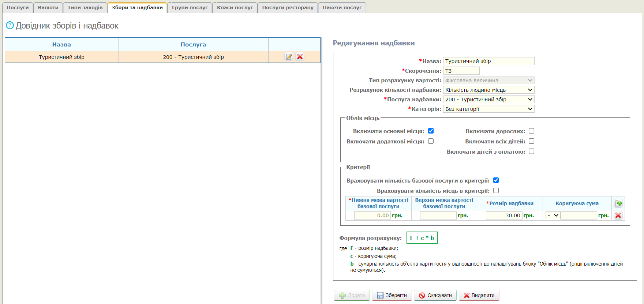Click the edit pencil icon for Туристичний збір
The height and width of the screenshot is (304, 644).
289,57
